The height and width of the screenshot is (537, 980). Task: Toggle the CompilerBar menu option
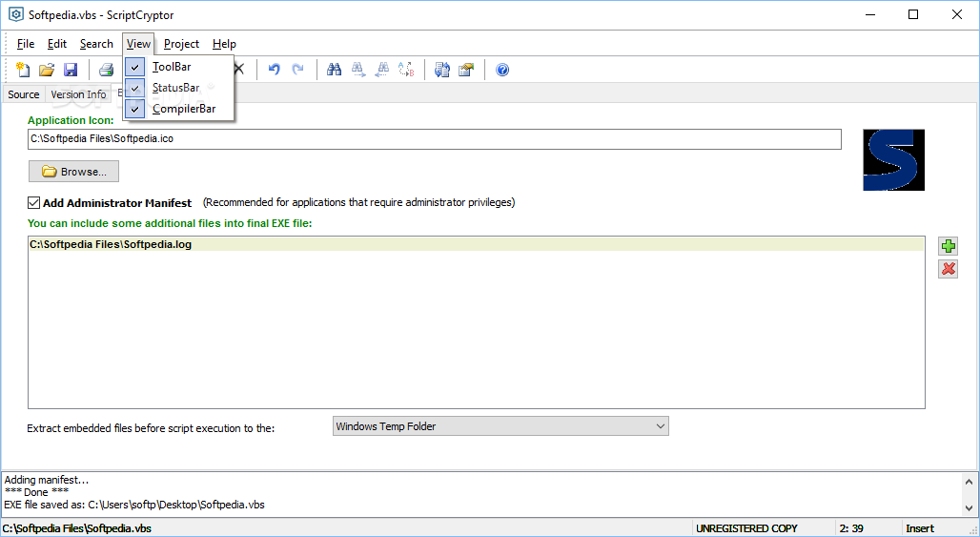[179, 108]
